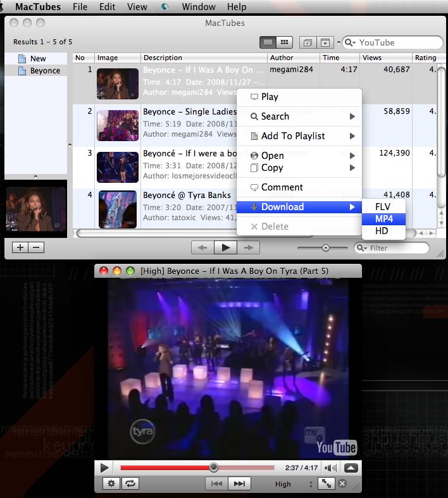Image resolution: width=448 pixels, height=498 pixels.
Task: Select HD download format
Action: (x=383, y=231)
